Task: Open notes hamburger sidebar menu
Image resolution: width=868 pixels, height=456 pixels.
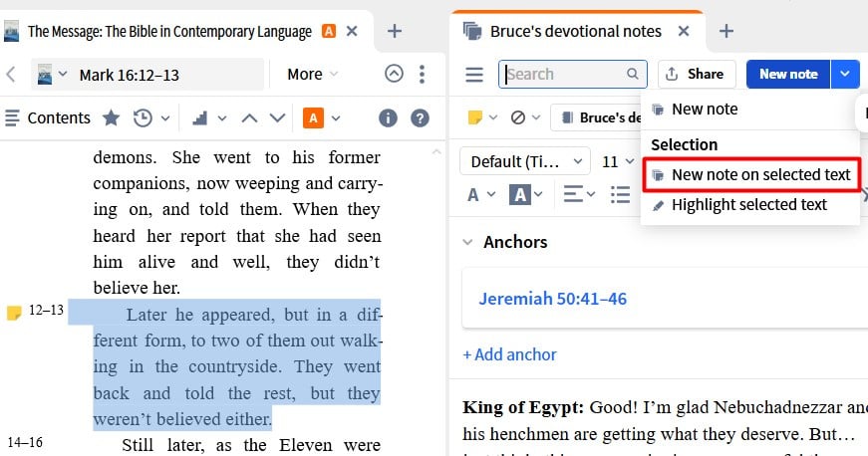Action: coord(474,74)
